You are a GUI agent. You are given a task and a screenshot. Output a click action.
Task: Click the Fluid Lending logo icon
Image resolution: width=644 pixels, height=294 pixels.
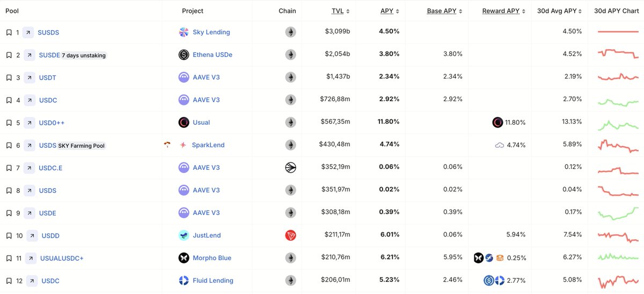(x=184, y=281)
